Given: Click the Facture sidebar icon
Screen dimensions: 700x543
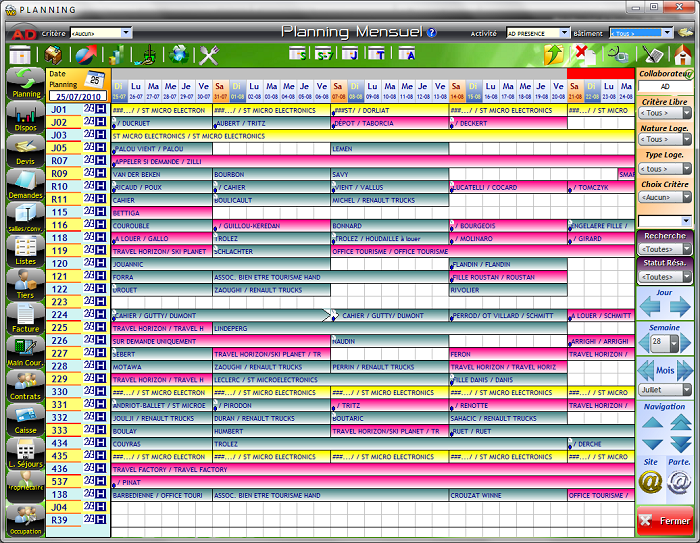Looking at the screenshot, I should pyautogui.click(x=25, y=316).
